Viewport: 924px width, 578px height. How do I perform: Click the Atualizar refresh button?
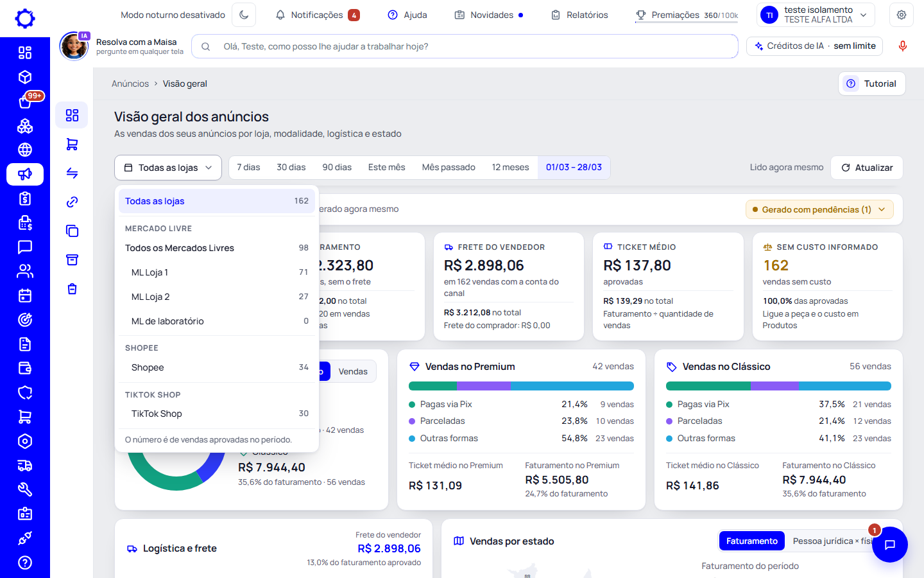tap(867, 168)
